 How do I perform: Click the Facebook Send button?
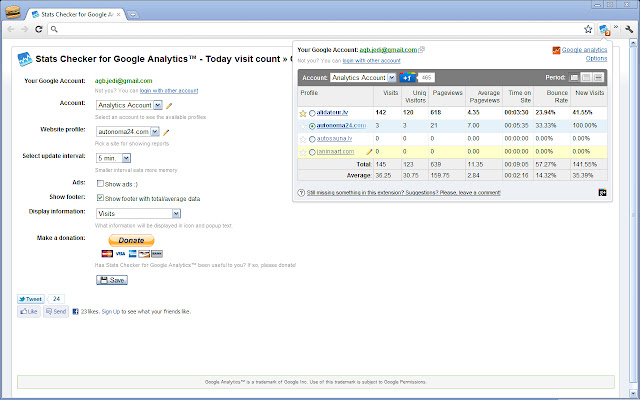[x=56, y=311]
